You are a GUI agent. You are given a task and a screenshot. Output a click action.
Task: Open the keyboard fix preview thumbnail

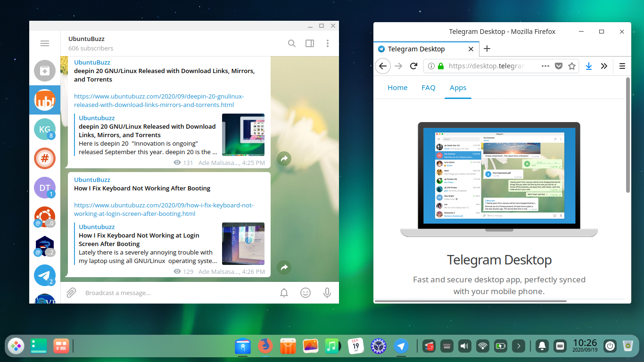tap(243, 244)
